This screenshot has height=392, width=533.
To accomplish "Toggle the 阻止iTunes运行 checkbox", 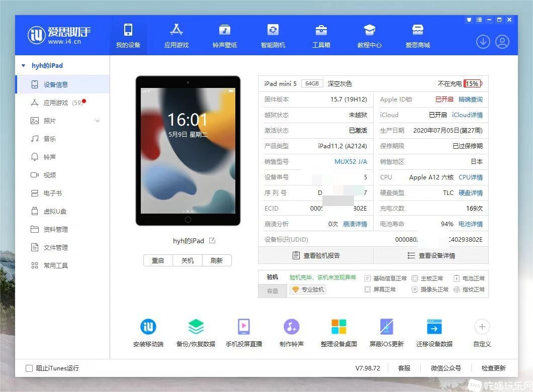I will [29, 368].
